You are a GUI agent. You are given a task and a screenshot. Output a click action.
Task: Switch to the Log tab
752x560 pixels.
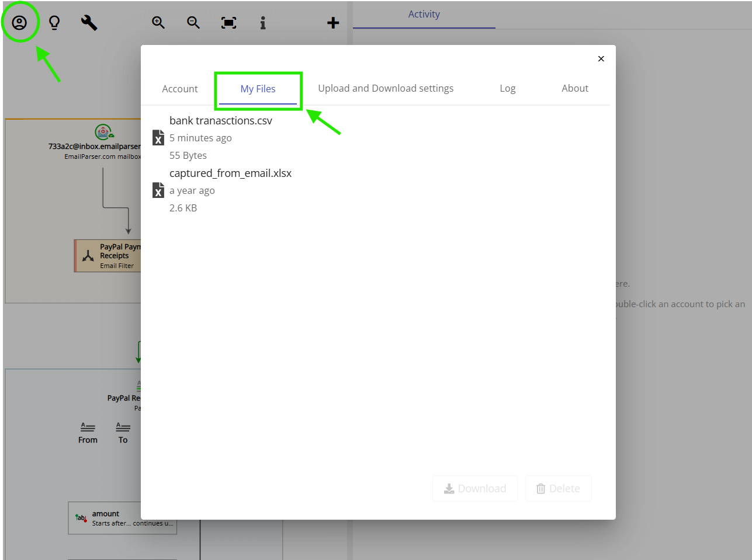coord(507,88)
